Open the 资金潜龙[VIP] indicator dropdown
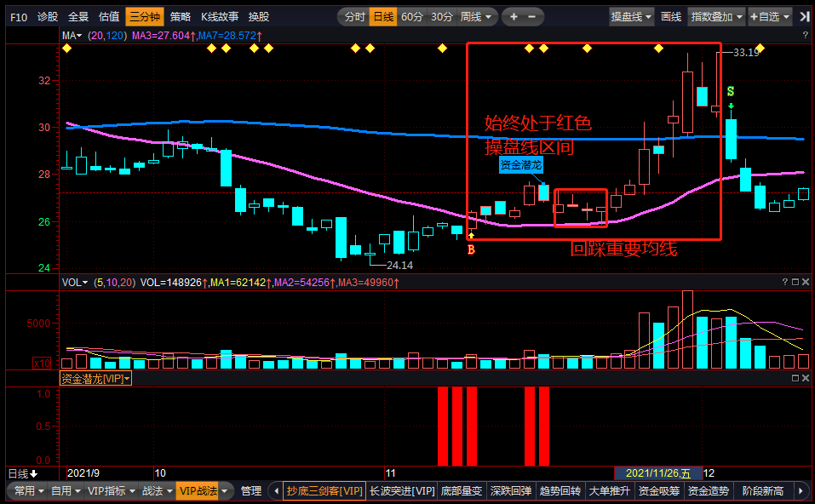Screen dimensions: 815x504 95,379
